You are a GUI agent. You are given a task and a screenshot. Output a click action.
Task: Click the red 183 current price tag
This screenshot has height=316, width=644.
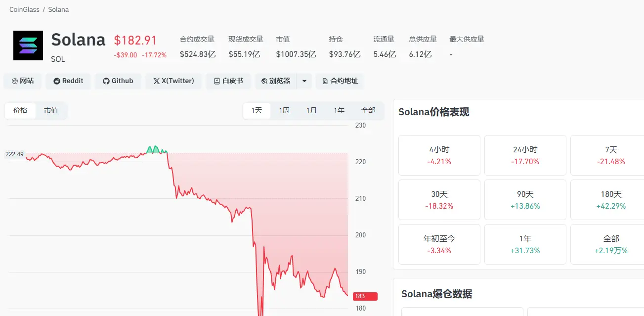[x=365, y=296]
